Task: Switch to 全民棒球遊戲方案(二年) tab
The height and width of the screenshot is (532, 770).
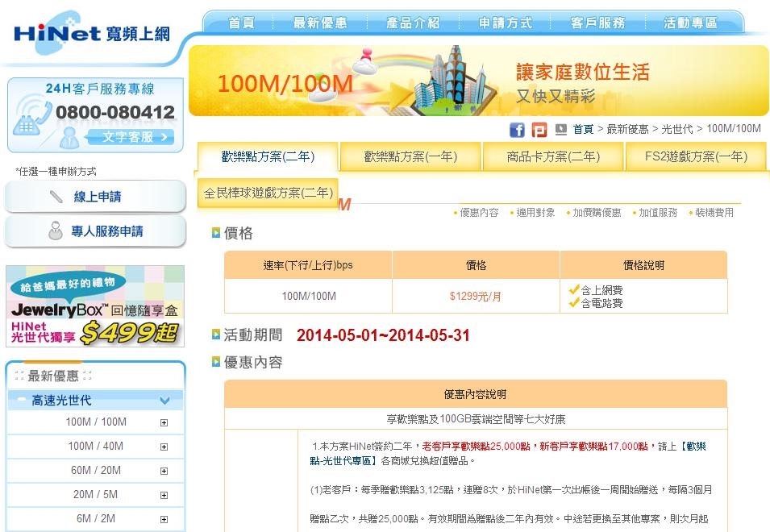Action: pyautogui.click(x=268, y=193)
